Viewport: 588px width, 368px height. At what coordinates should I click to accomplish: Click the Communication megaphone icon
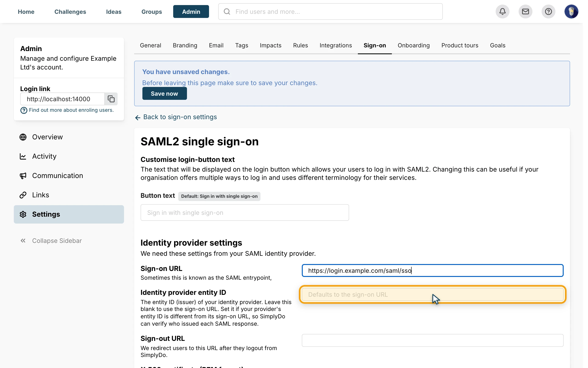click(23, 176)
